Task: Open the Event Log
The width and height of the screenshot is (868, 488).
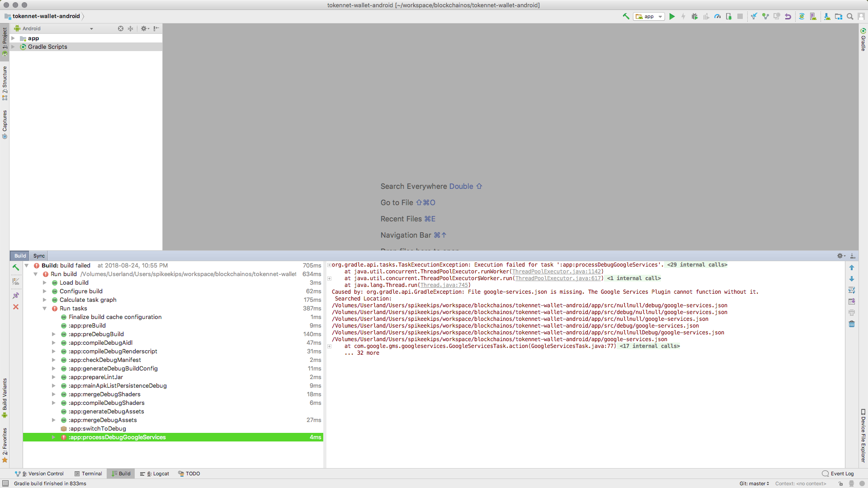Action: [841, 474]
